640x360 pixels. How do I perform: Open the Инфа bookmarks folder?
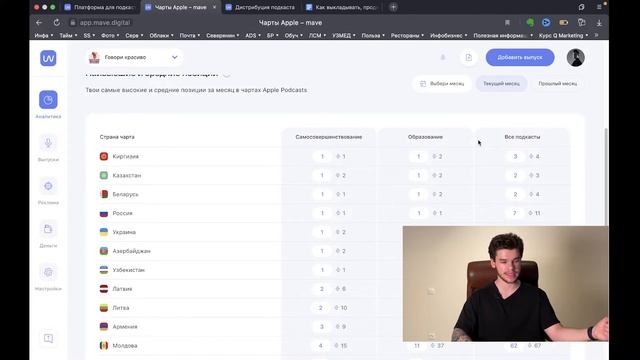[x=44, y=36]
